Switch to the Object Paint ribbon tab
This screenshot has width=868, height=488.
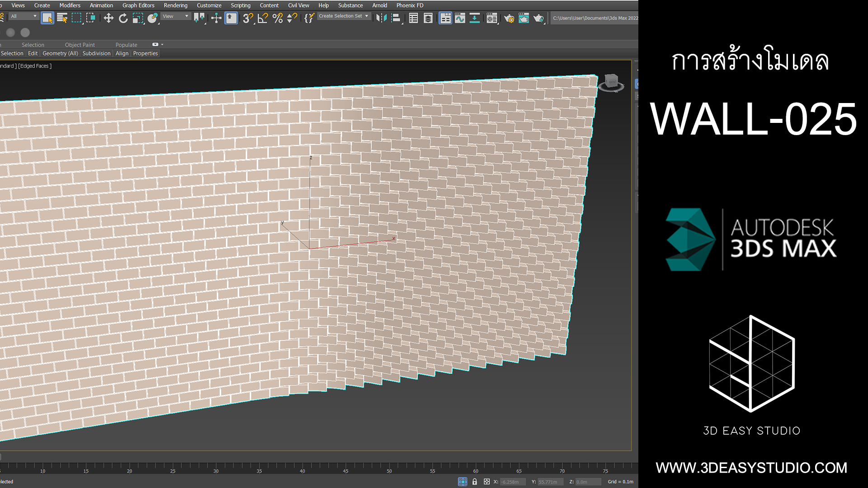tap(80, 44)
